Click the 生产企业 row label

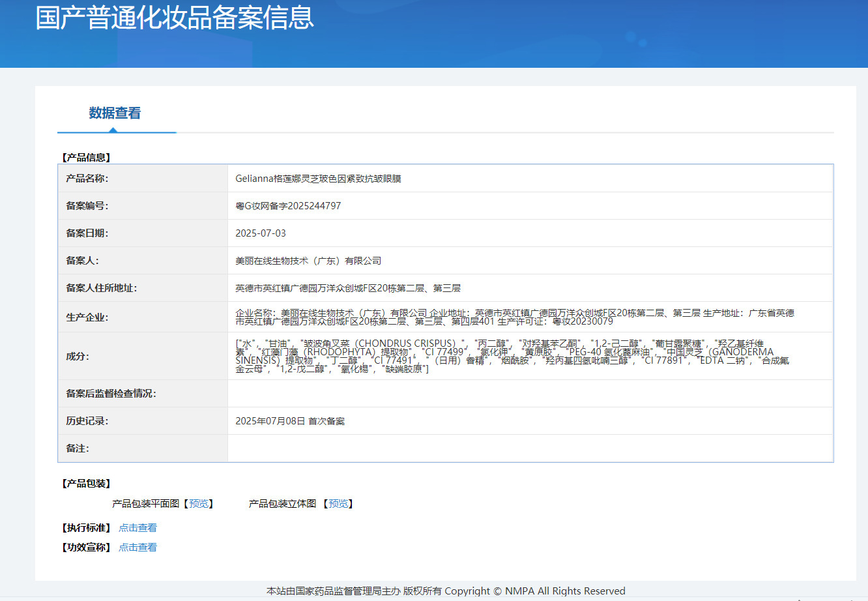point(87,317)
